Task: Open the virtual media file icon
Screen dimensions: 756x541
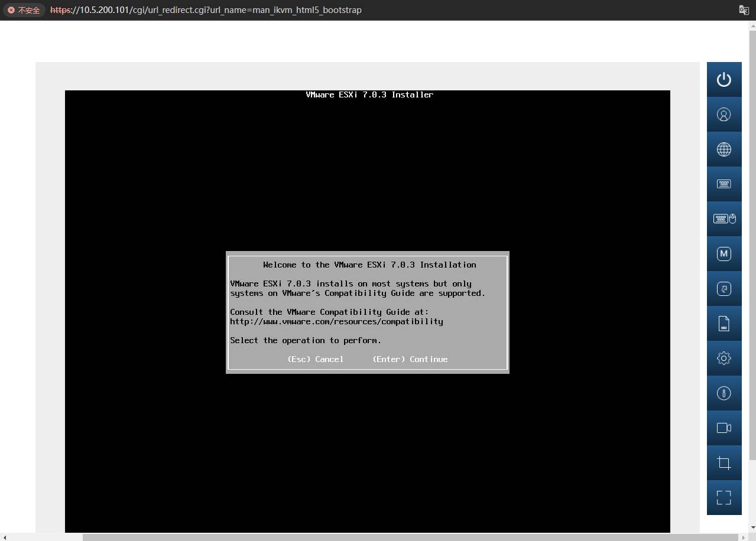Action: [724, 324]
